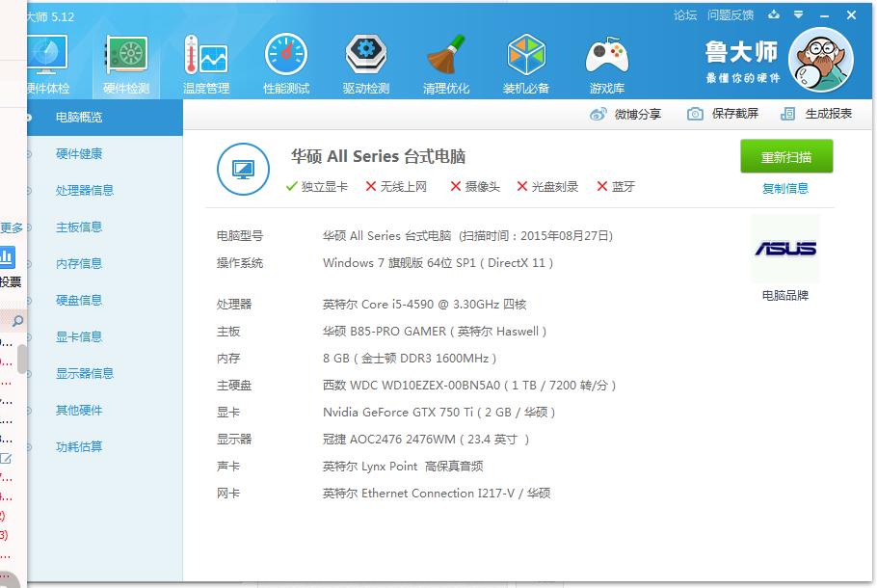Viewport: 877px width, 588px height.
Task: Click the 蓝牙 red X indicator
Action: (602, 186)
